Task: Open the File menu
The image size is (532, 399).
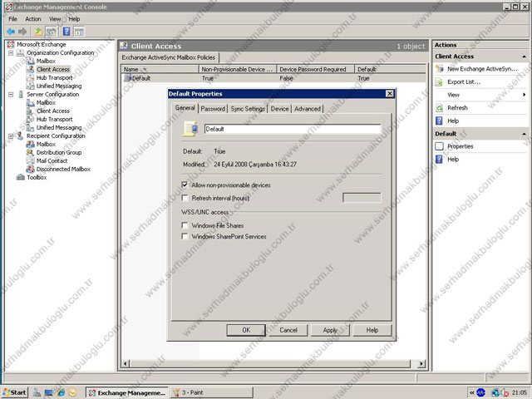Action: [13, 19]
